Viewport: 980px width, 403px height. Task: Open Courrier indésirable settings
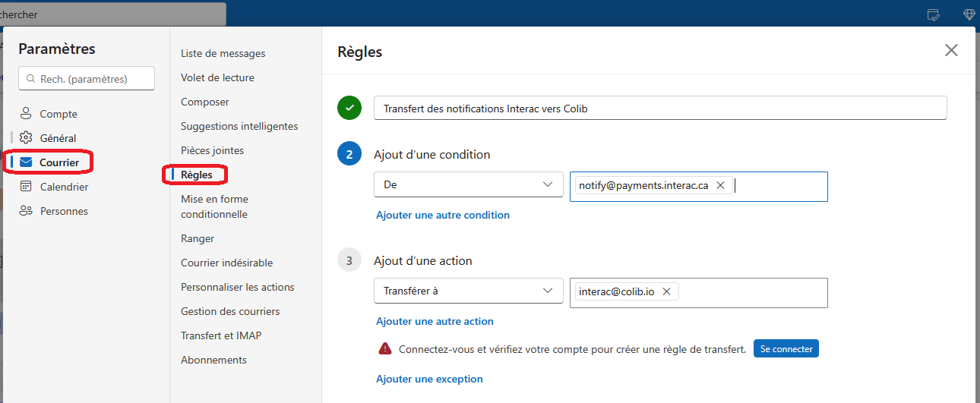(226, 263)
